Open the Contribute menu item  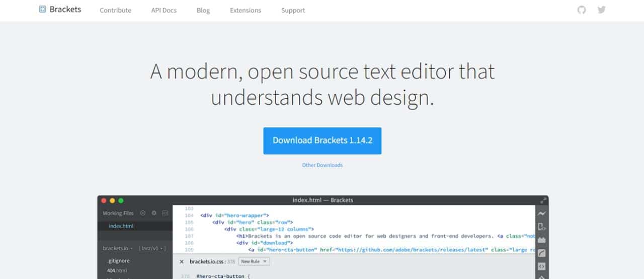point(116,10)
